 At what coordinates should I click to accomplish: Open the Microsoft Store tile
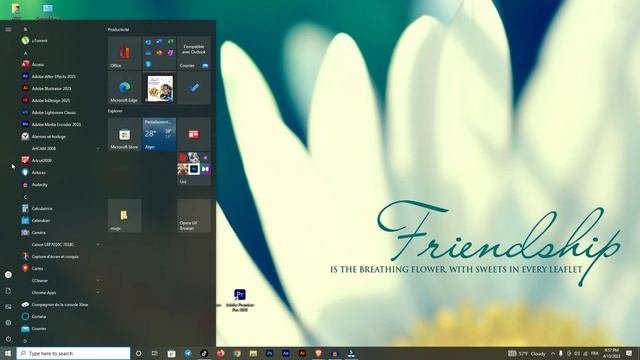click(x=124, y=134)
